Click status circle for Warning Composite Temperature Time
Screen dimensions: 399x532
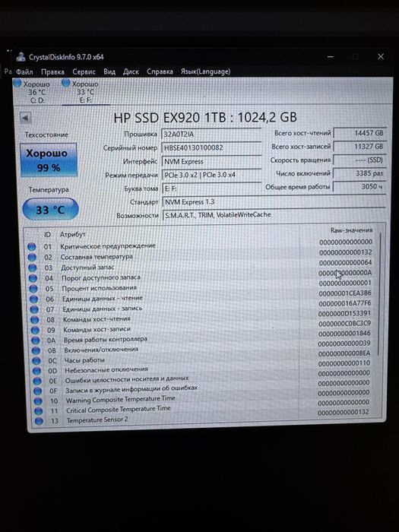click(x=38, y=401)
